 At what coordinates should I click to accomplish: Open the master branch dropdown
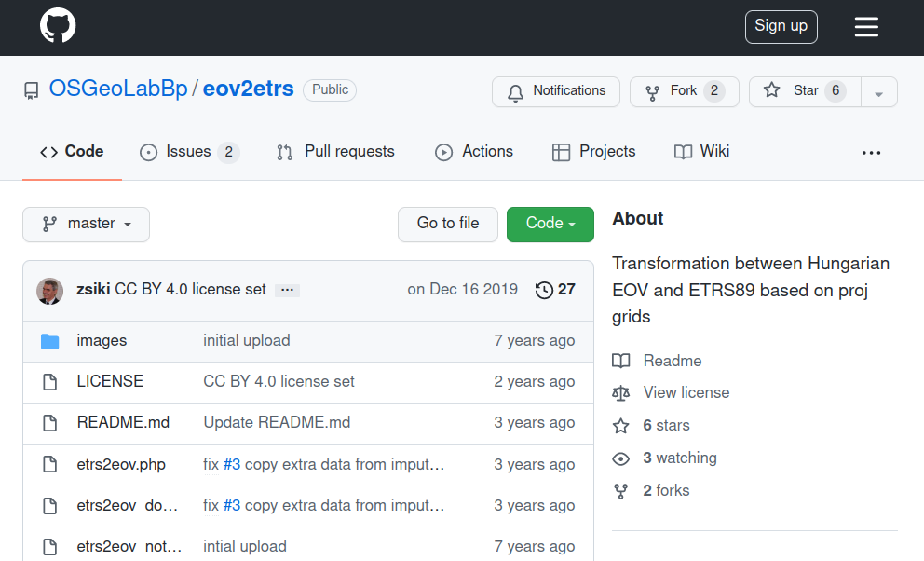[x=86, y=224]
